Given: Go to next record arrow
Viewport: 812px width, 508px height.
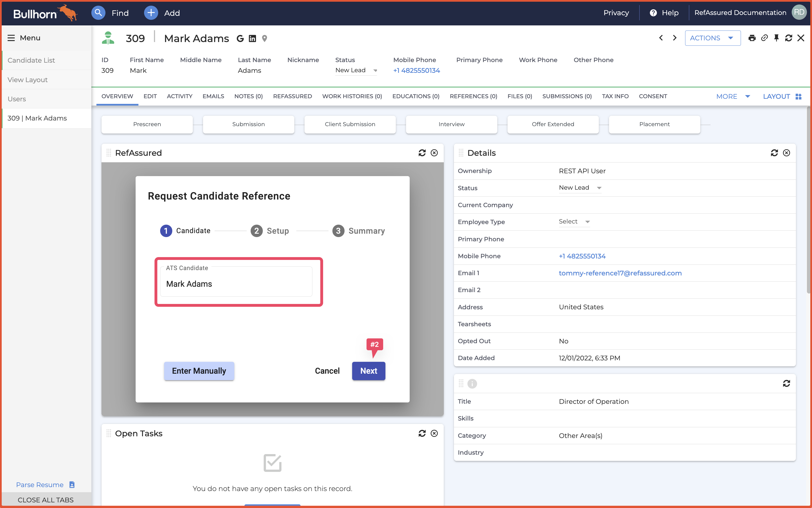Looking at the screenshot, I should (x=675, y=38).
